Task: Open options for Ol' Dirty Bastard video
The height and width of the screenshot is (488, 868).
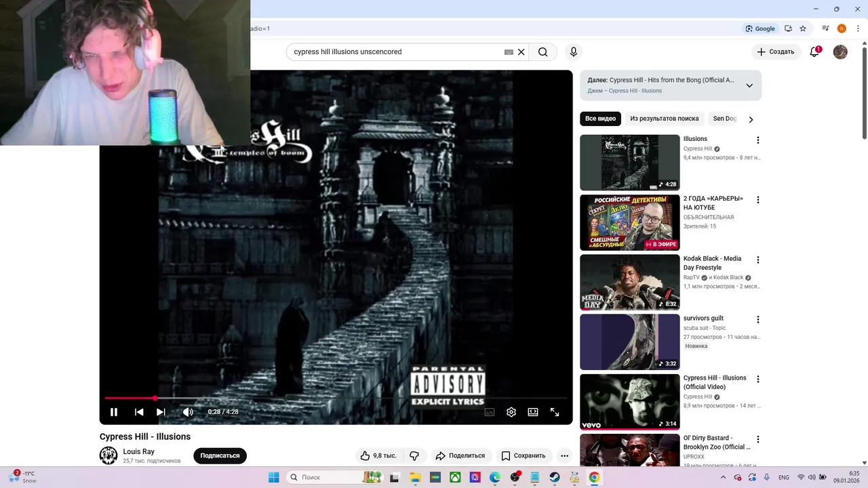Action: tap(758, 439)
